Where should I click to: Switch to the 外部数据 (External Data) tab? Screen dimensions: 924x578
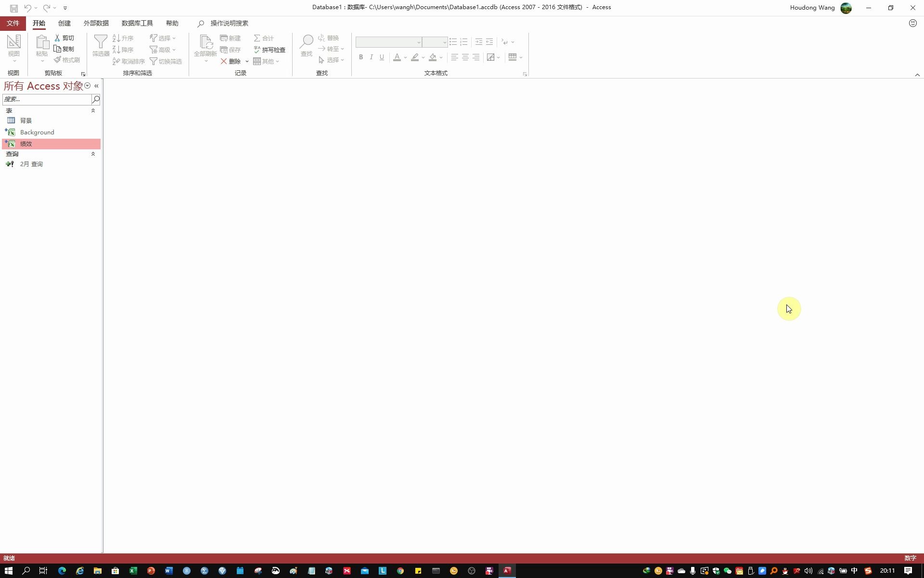(96, 23)
